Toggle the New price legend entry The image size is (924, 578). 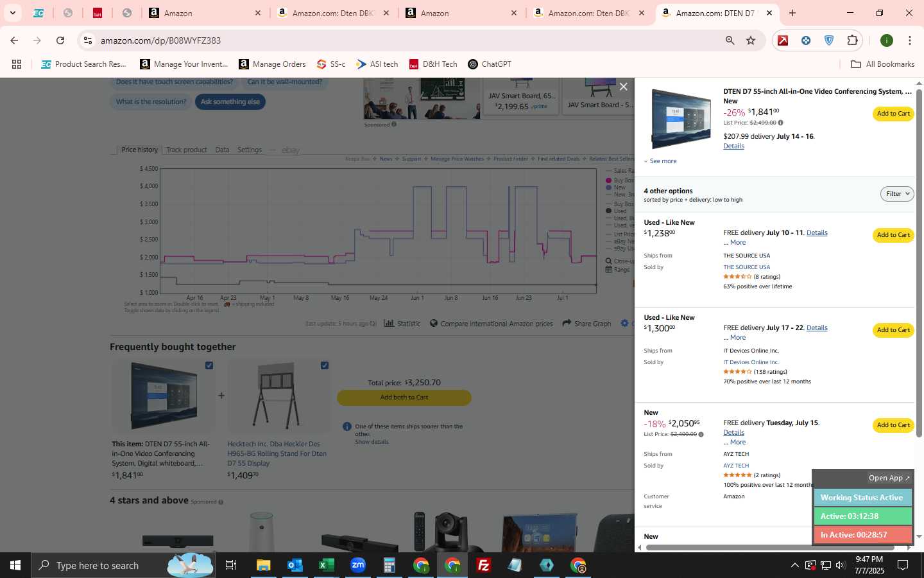pos(615,188)
